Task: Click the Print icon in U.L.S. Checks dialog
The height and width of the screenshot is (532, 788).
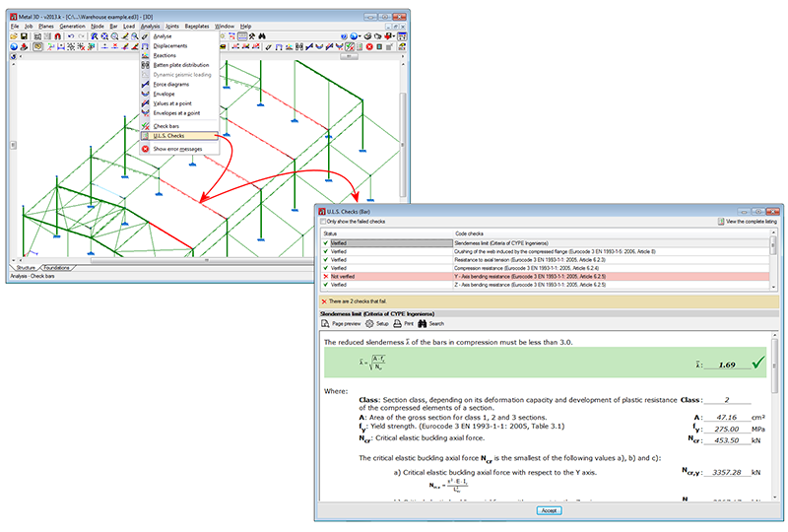Action: [x=397, y=324]
